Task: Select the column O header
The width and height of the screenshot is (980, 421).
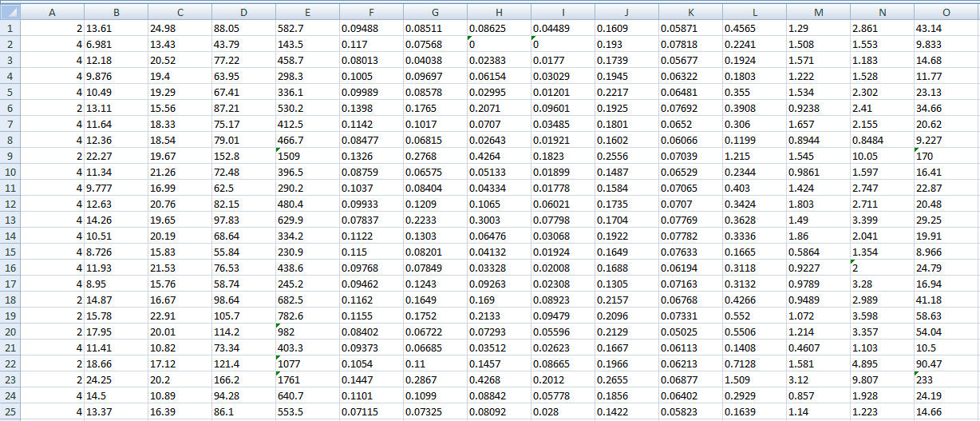Action: click(946, 12)
